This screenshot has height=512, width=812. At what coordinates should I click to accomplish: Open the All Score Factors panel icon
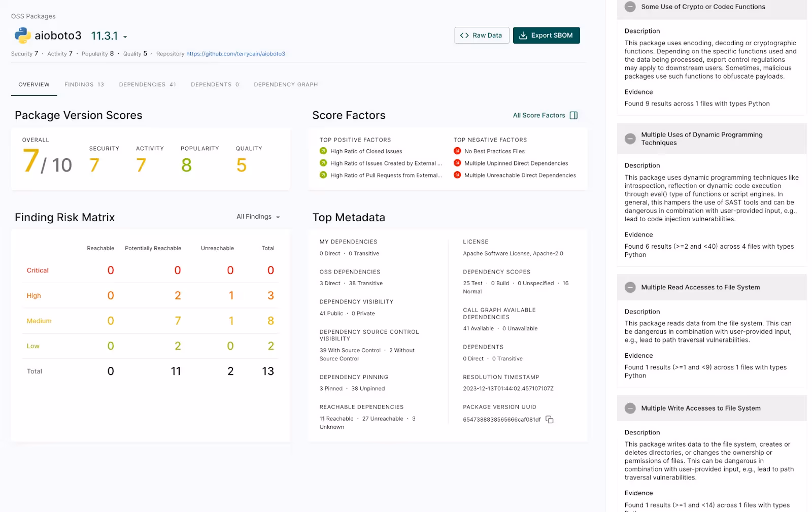pyautogui.click(x=573, y=115)
